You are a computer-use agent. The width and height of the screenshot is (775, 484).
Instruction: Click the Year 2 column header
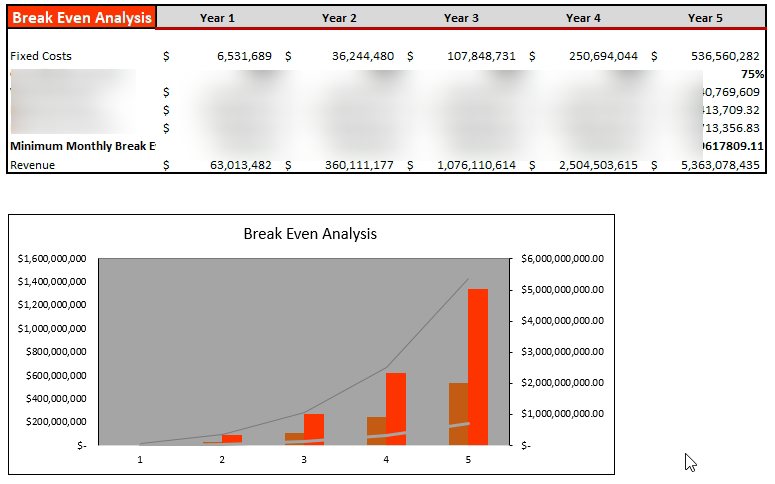tap(339, 18)
